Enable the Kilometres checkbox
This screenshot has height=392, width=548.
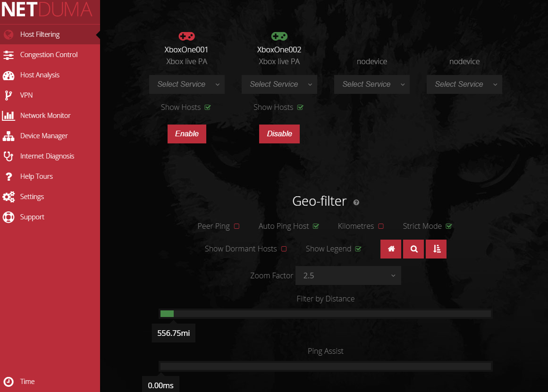pyautogui.click(x=381, y=226)
